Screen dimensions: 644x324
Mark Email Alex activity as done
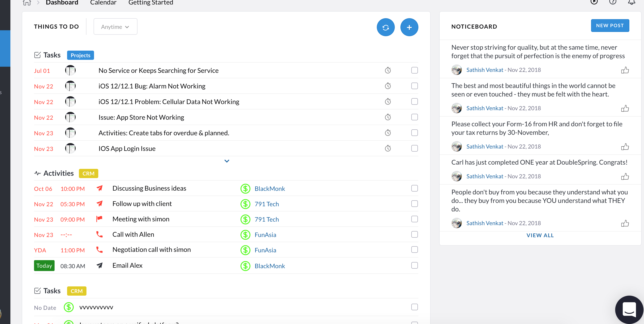tap(414, 265)
